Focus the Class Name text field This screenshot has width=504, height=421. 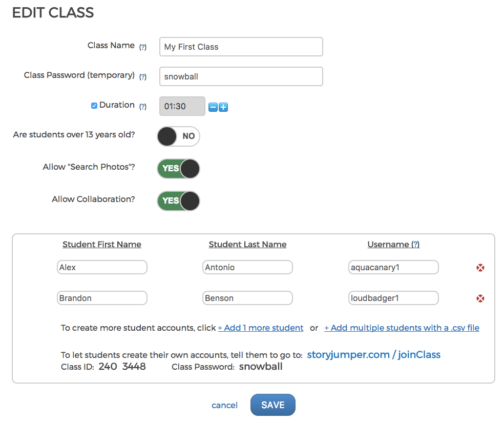(x=241, y=47)
